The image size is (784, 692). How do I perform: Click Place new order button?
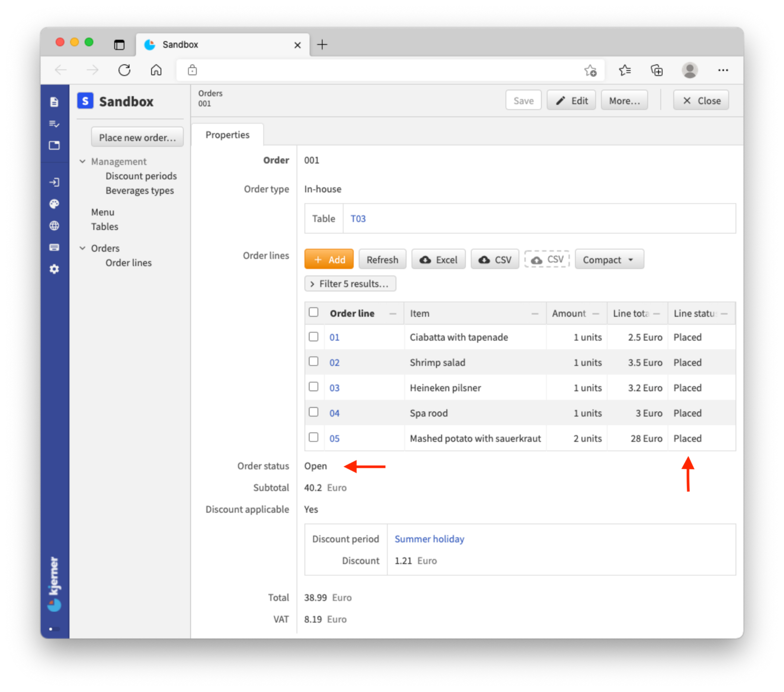click(x=137, y=137)
